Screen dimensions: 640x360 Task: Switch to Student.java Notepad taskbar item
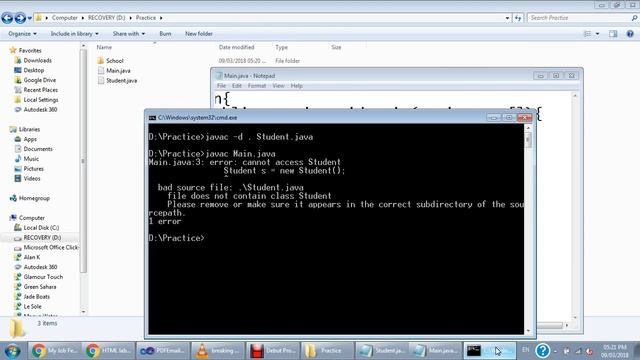click(381, 351)
